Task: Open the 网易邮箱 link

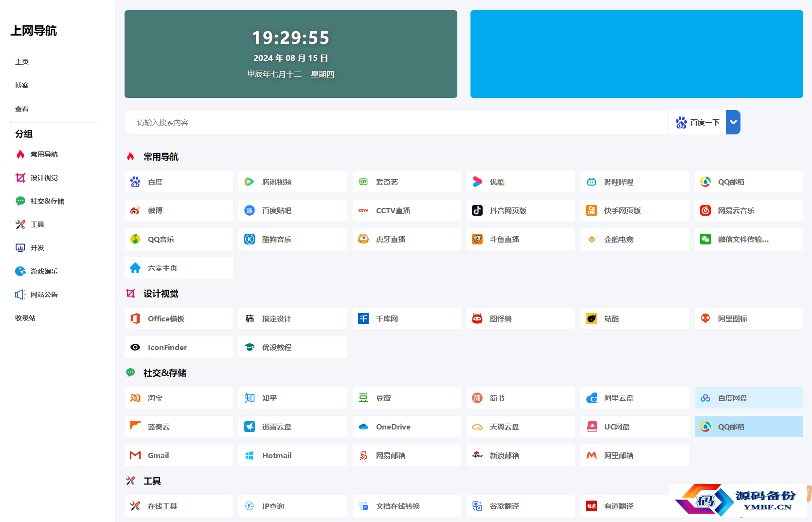Action: pos(407,455)
